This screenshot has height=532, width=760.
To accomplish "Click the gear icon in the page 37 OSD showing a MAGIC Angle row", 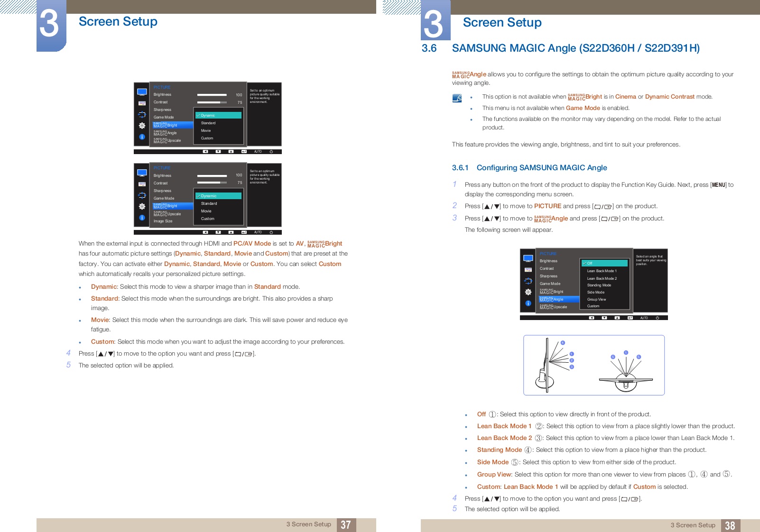I will click(x=142, y=126).
